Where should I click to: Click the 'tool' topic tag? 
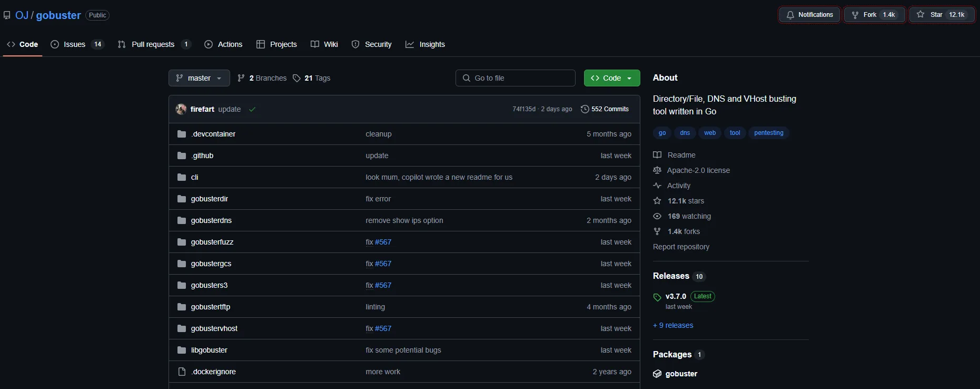tap(735, 133)
